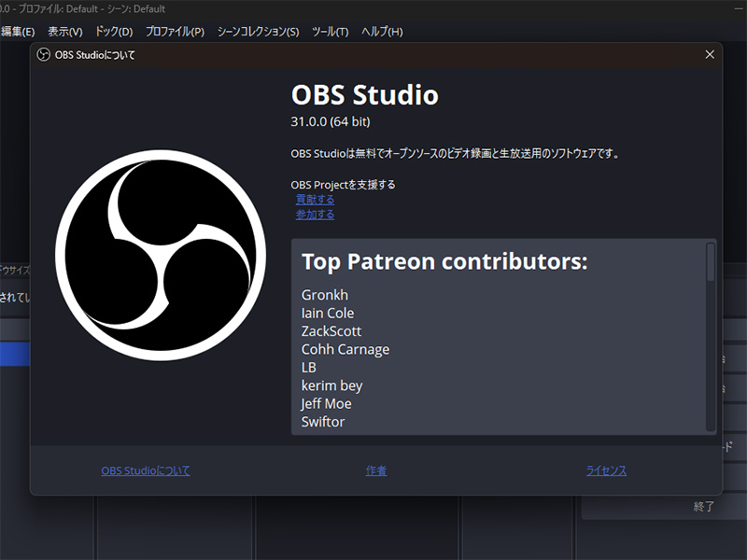Viewport: 747px width, 560px height.
Task: Click the OBS Studio description sentence
Action: [455, 154]
